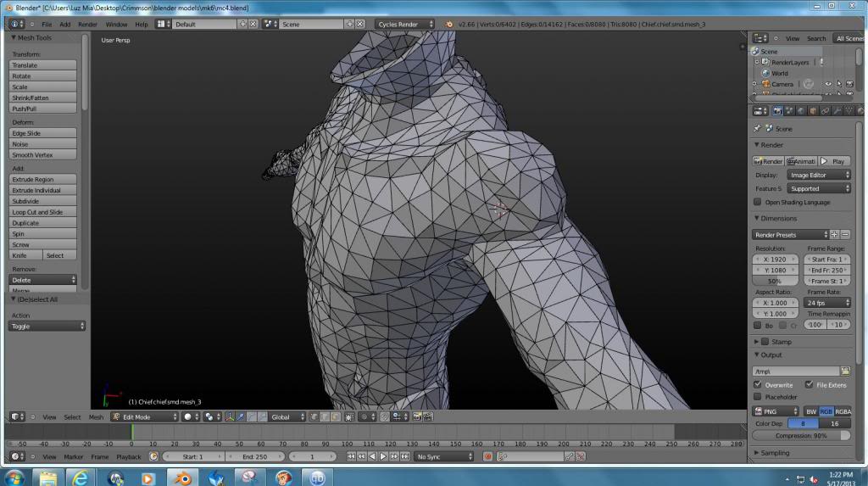This screenshot has width=868, height=486.
Task: Open the Global orientation dropdown
Action: (x=287, y=416)
